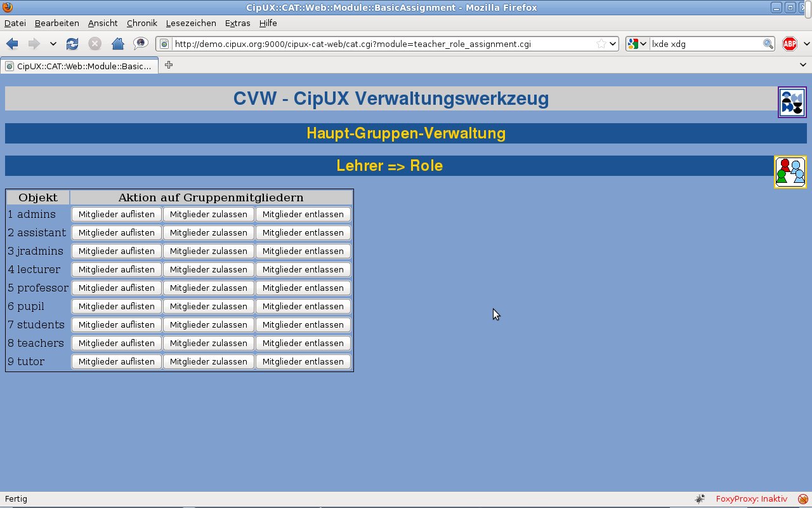This screenshot has height=508, width=812.
Task: Click Mitglieder zulassen for teachers
Action: point(209,344)
